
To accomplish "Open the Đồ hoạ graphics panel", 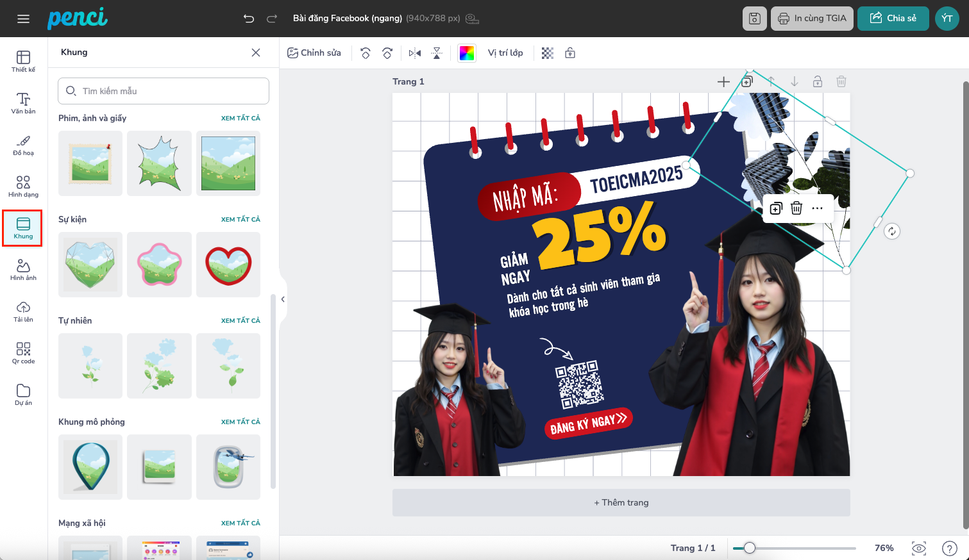I will click(x=23, y=145).
